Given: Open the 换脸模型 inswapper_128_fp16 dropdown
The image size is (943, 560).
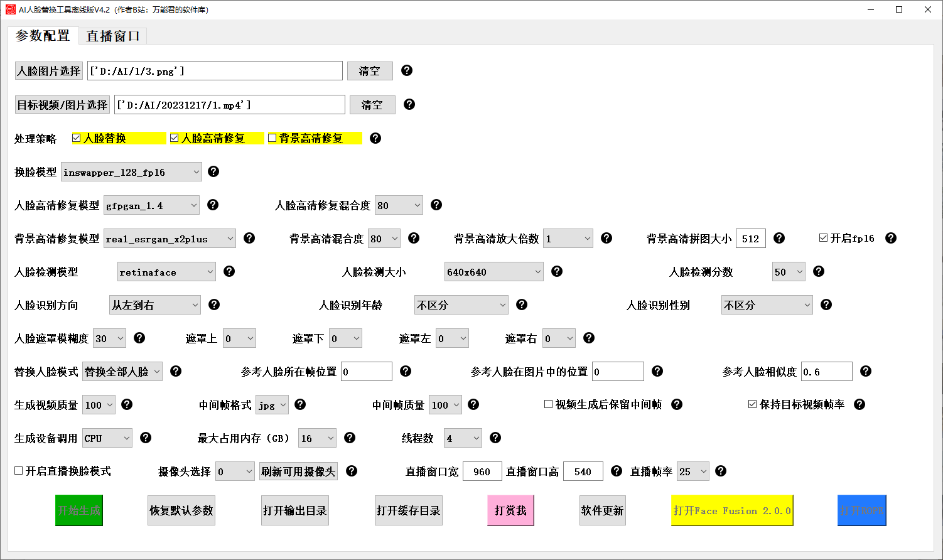Looking at the screenshot, I should tap(131, 172).
